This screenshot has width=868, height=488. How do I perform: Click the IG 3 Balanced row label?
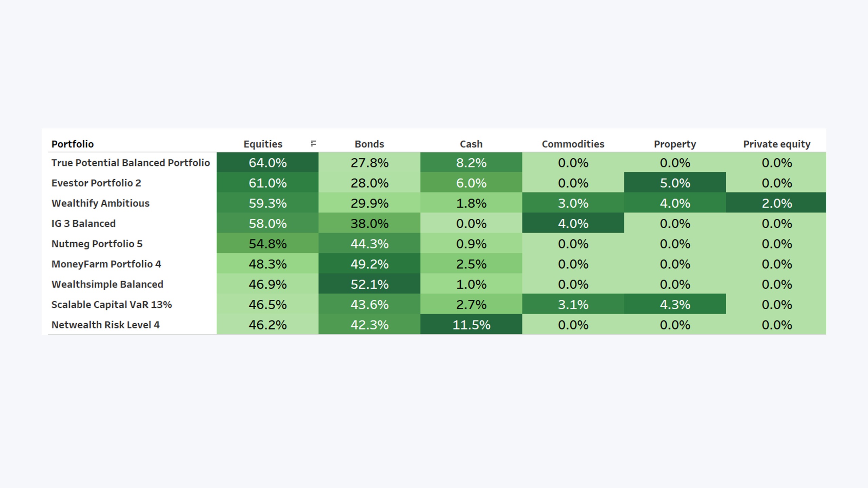tap(83, 224)
